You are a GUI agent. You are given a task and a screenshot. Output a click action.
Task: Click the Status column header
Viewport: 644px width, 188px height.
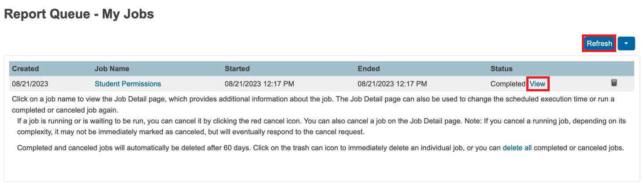pos(502,69)
